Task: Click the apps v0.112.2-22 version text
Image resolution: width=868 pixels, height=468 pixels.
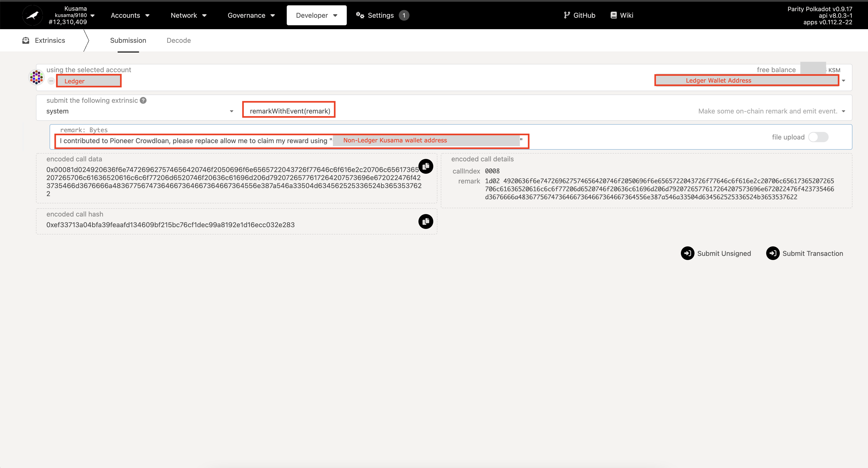Action: coord(828,22)
